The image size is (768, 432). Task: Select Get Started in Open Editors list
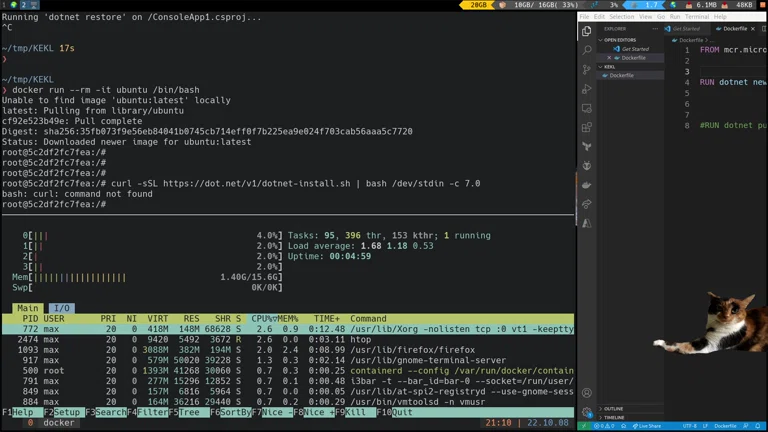pyautogui.click(x=635, y=49)
